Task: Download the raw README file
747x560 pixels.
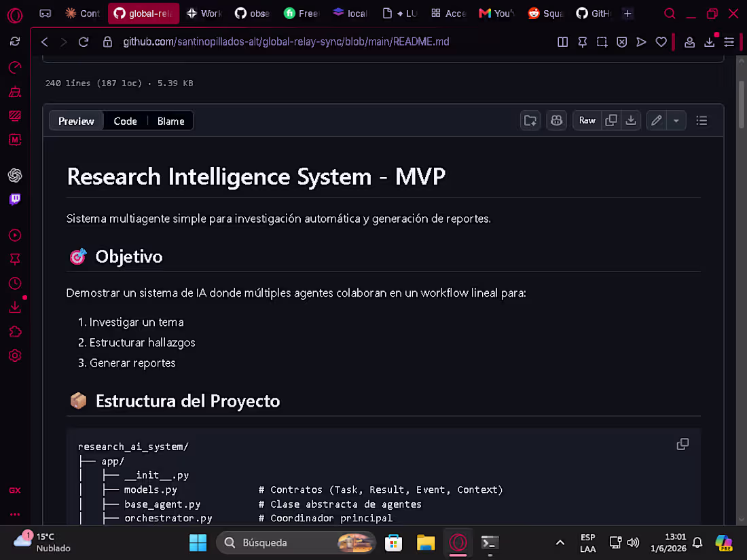Action: (x=631, y=120)
